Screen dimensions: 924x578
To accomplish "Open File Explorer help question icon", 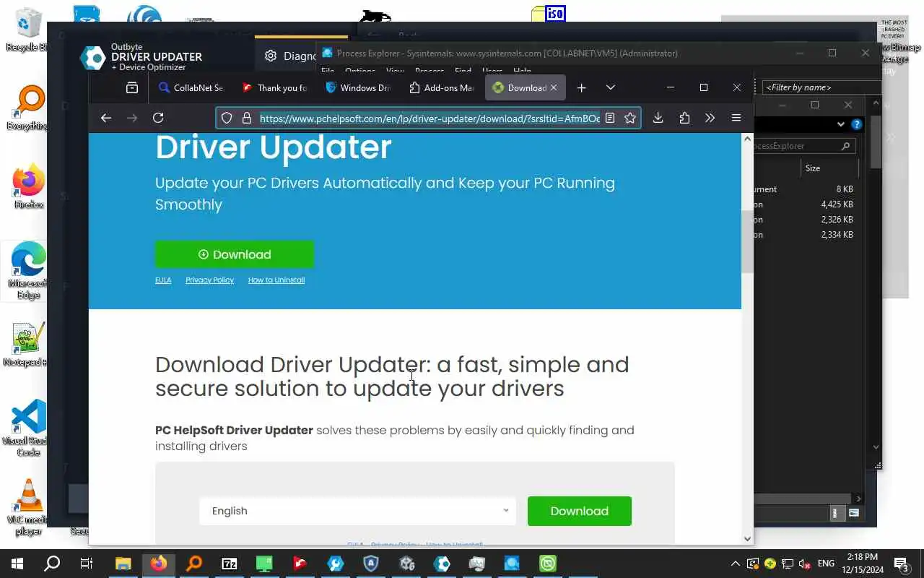I will tap(857, 124).
